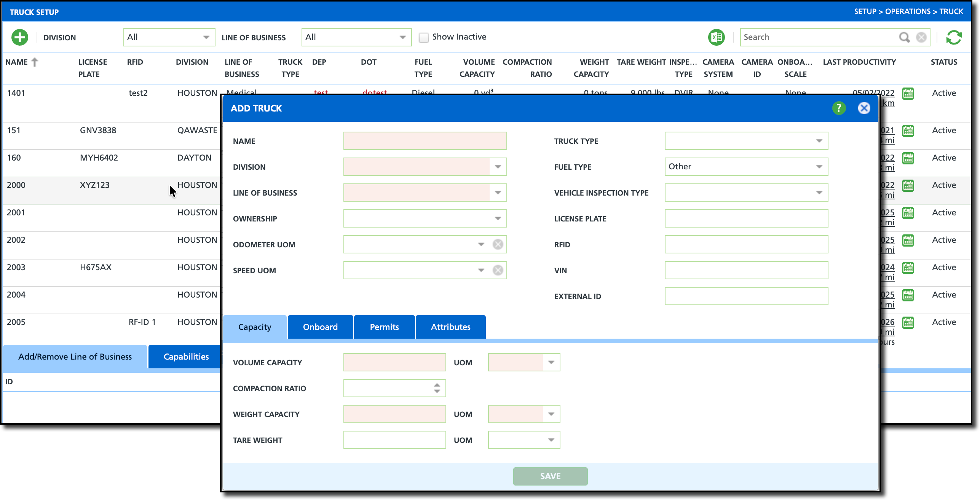Open the calendar icon for truck 1401

(908, 94)
